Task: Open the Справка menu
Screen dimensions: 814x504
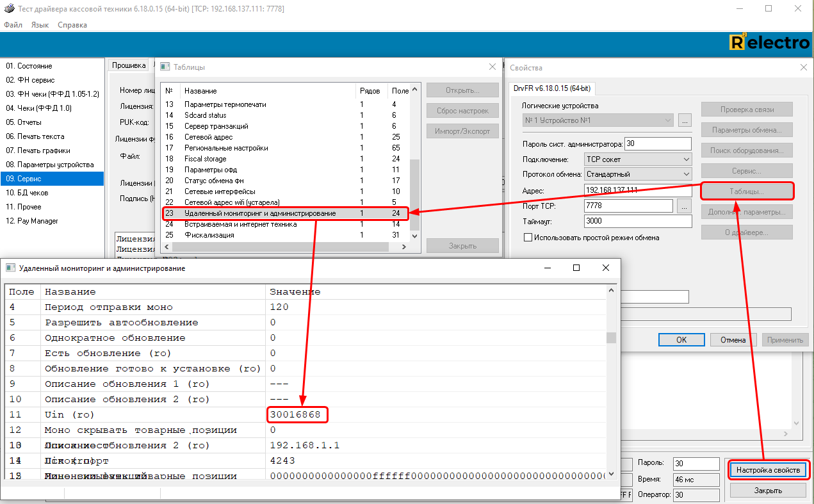Action: [x=72, y=25]
